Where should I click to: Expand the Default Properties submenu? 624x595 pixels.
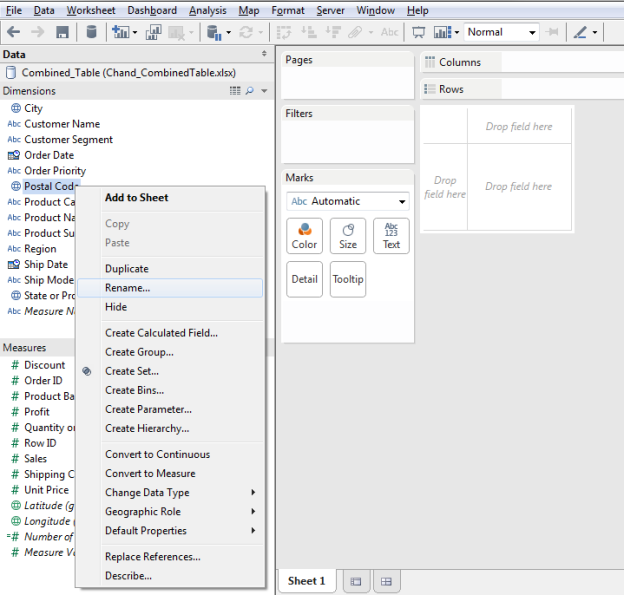pyautogui.click(x=170, y=531)
